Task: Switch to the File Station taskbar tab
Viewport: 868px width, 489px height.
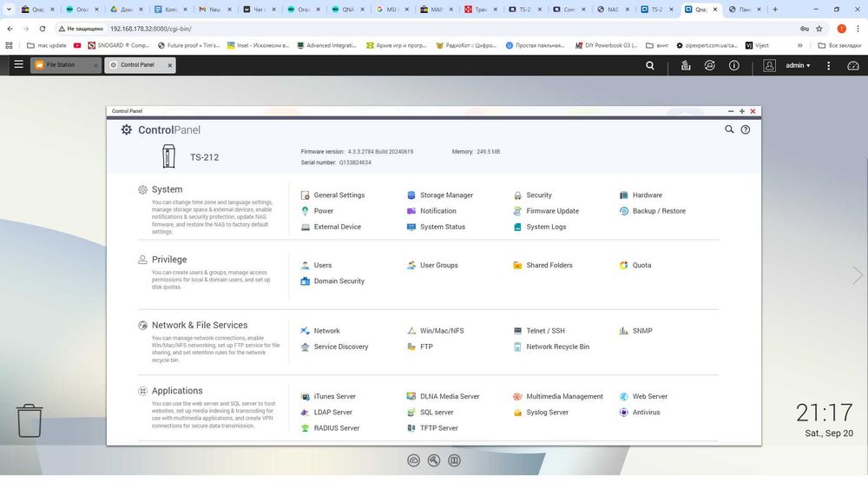Action: pyautogui.click(x=65, y=65)
